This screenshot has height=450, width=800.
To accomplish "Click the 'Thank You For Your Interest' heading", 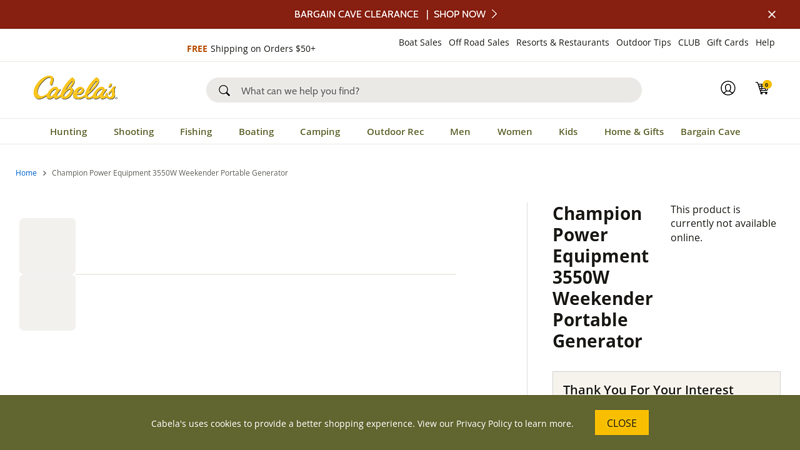I will (648, 389).
